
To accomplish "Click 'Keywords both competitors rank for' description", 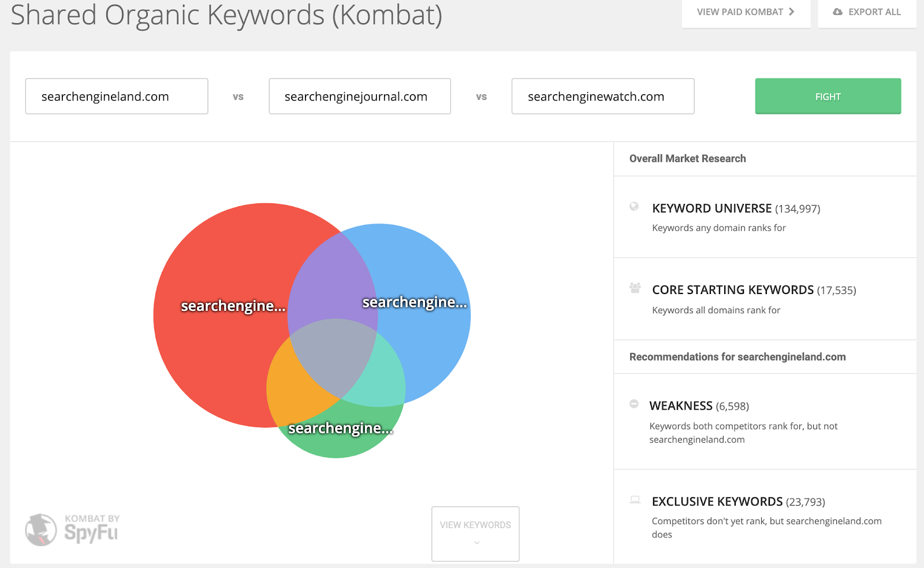I will [x=743, y=433].
